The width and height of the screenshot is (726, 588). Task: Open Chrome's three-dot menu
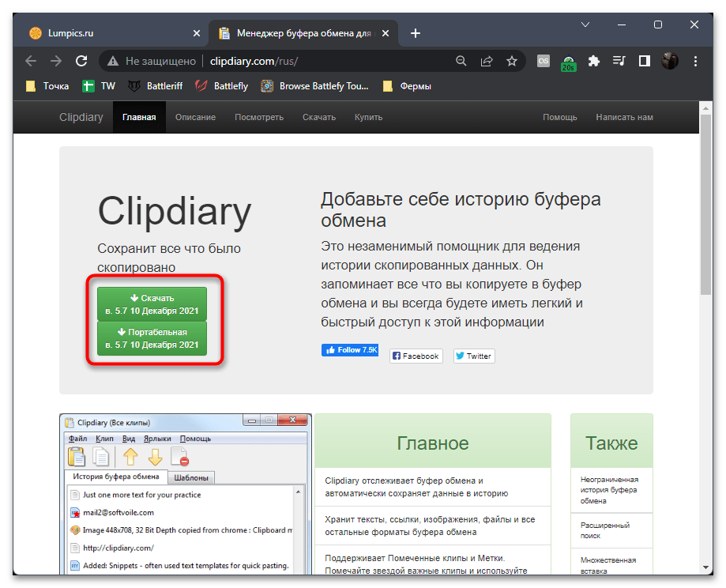(694, 61)
